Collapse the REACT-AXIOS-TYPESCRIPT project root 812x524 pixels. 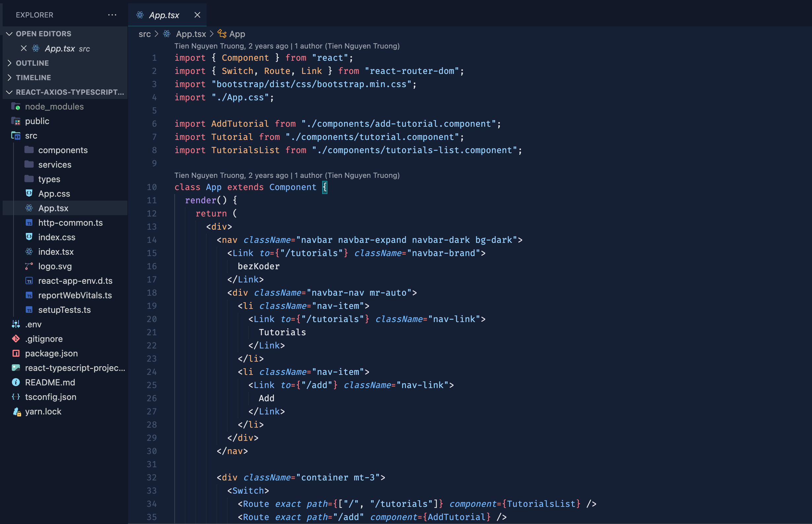pyautogui.click(x=10, y=92)
